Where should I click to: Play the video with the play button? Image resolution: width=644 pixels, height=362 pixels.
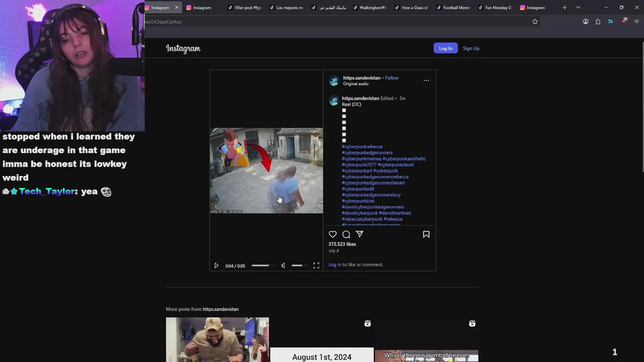216,265
